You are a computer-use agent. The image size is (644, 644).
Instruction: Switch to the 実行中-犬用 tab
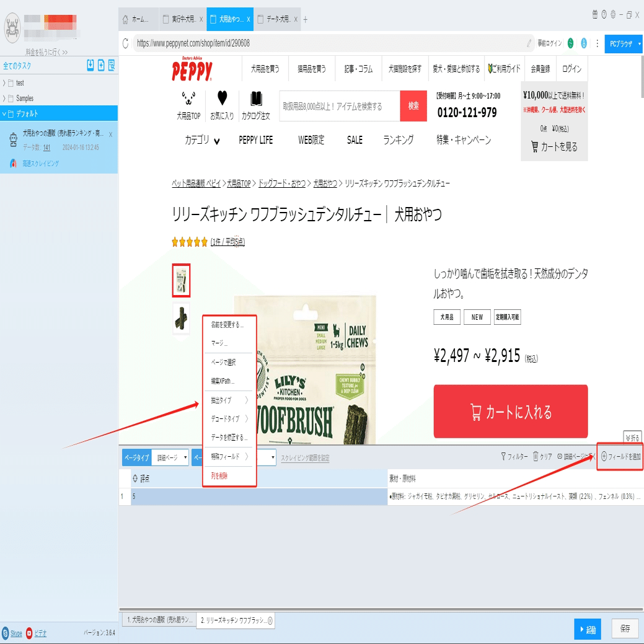[x=182, y=19]
